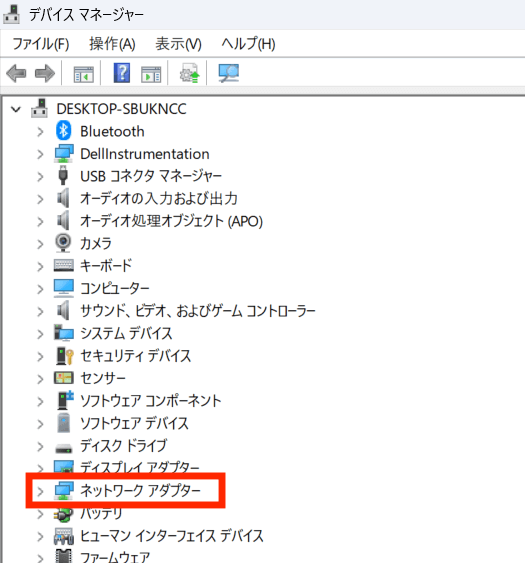The image size is (525, 563).
Task: Click the update device driver icon
Action: [190, 73]
